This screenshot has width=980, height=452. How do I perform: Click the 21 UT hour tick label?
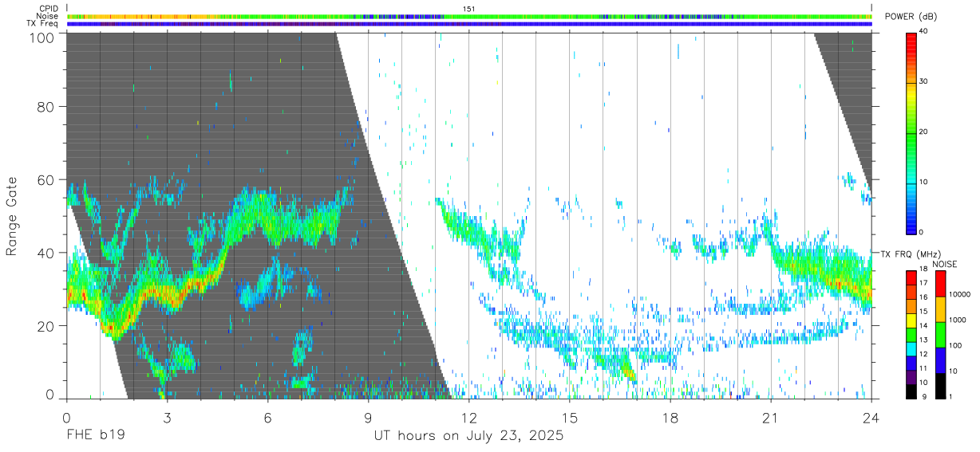770,418
